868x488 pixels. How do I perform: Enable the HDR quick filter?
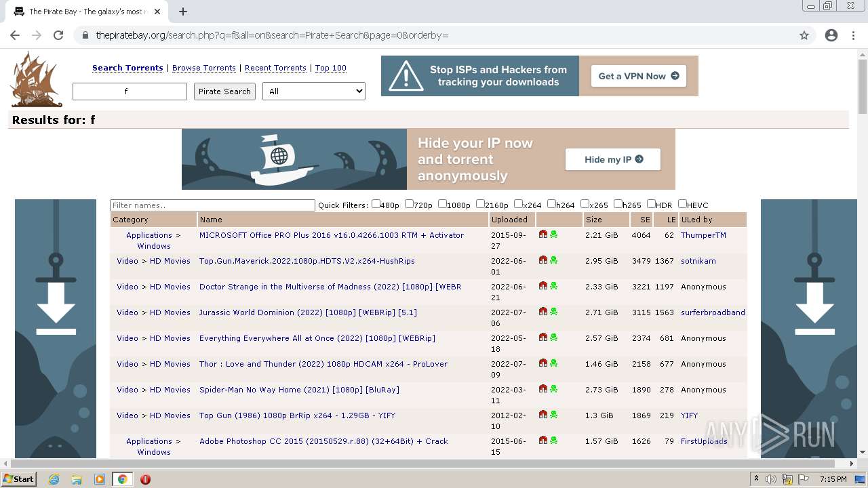click(x=651, y=204)
